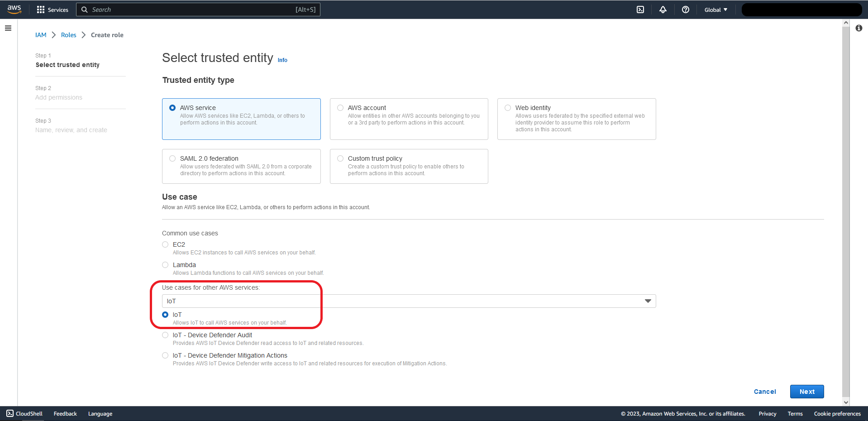Image resolution: width=868 pixels, height=421 pixels.
Task: Expand the IoT use case dropdown
Action: click(647, 301)
